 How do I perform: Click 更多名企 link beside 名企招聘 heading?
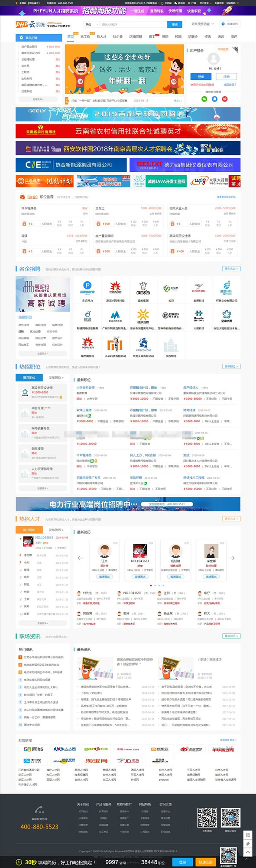[231, 269]
